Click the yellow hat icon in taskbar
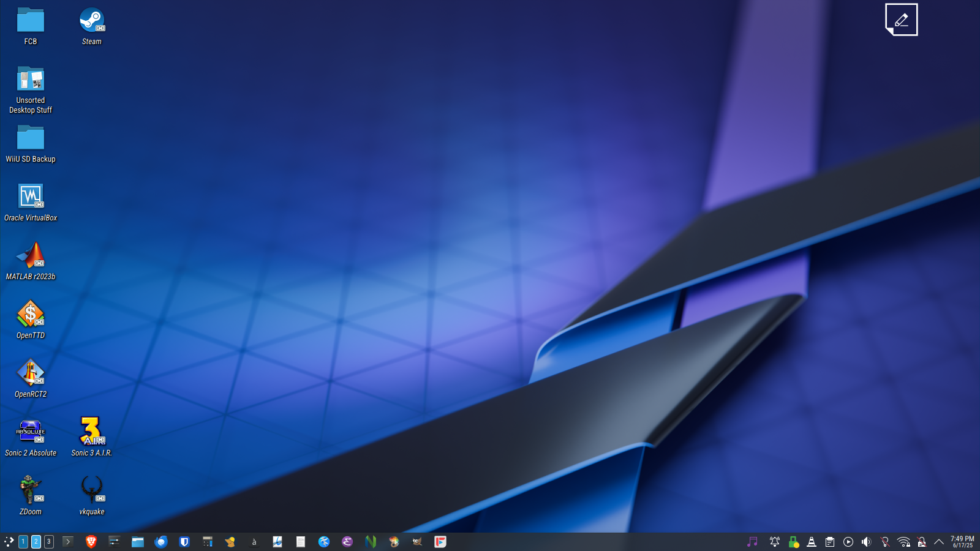 (x=231, y=541)
